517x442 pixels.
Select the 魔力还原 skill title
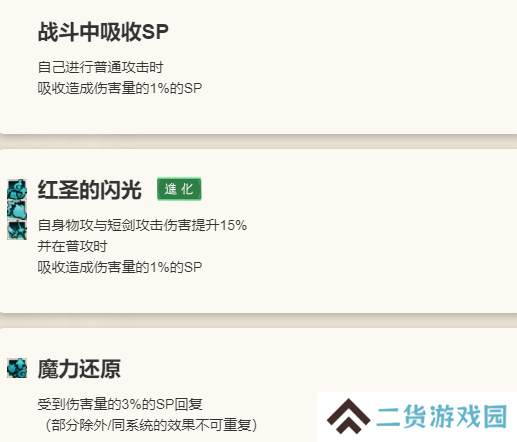click(x=79, y=369)
